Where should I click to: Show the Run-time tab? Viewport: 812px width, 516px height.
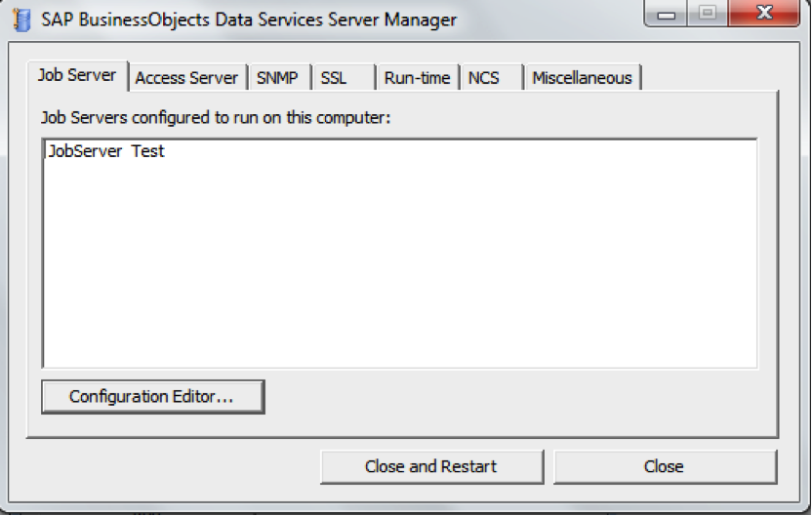(x=418, y=78)
